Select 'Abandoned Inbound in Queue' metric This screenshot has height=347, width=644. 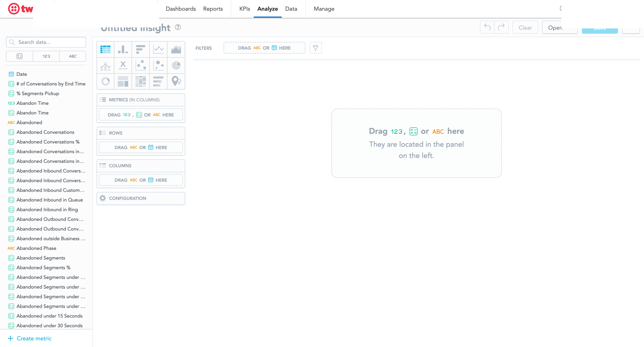pyautogui.click(x=46, y=200)
